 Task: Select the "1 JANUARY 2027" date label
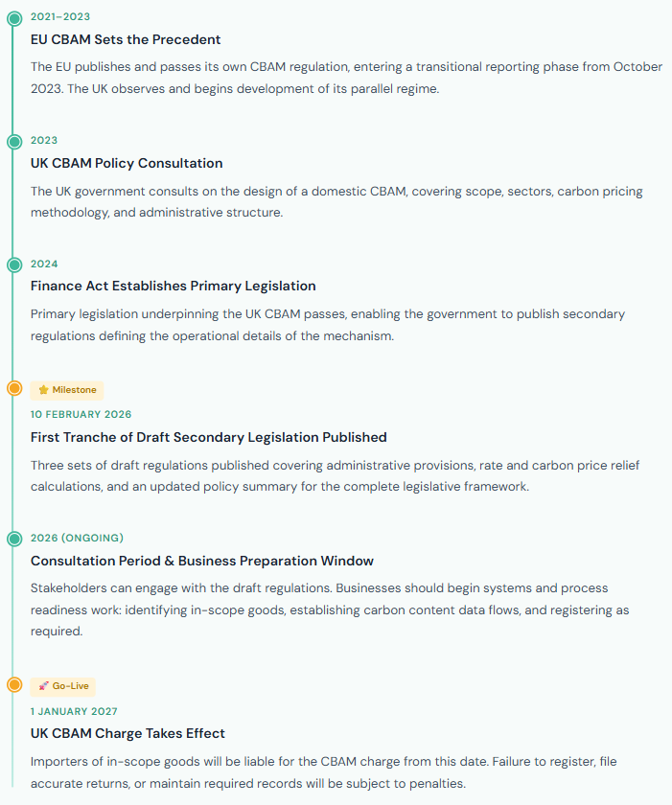tap(74, 711)
